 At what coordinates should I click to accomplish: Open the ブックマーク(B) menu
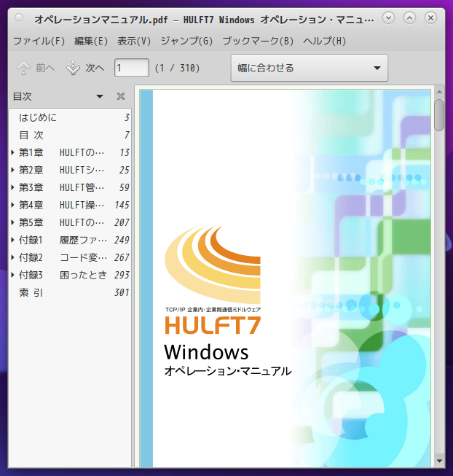(x=258, y=41)
